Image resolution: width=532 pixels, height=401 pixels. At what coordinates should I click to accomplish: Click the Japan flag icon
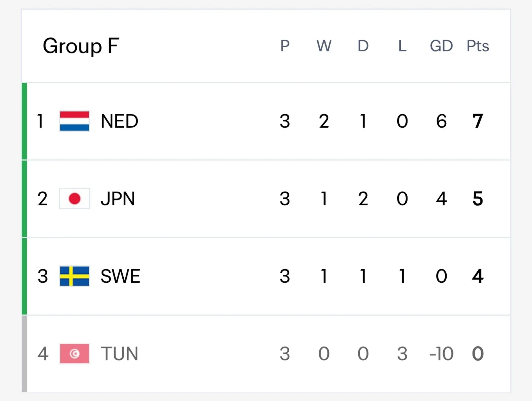pos(74,199)
